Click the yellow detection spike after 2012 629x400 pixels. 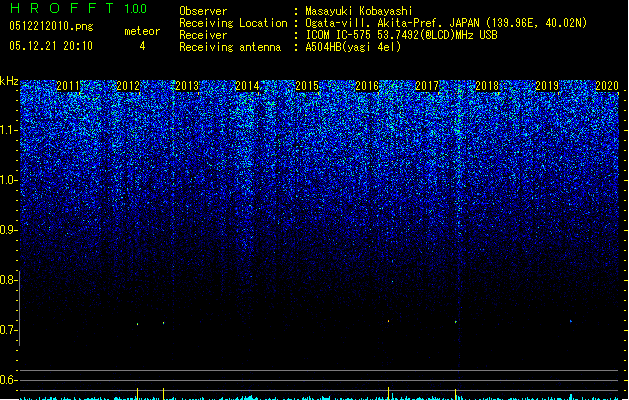(x=138, y=394)
